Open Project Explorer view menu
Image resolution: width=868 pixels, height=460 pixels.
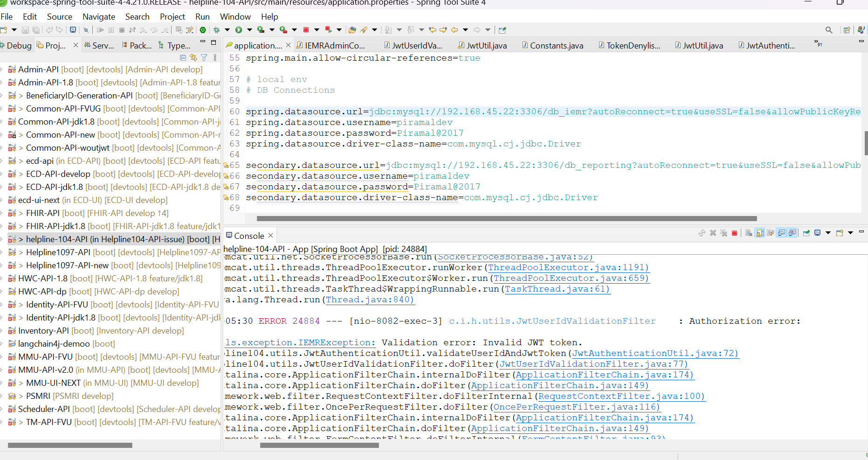[215, 57]
